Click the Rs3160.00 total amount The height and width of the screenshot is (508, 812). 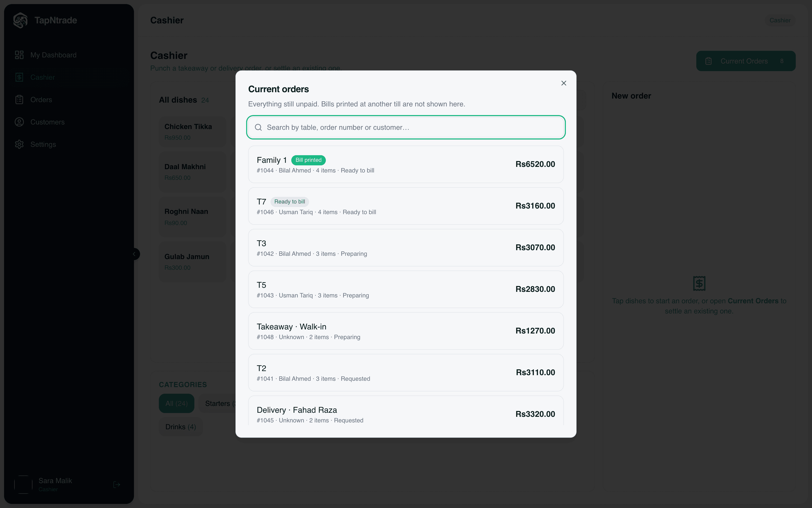tap(535, 206)
